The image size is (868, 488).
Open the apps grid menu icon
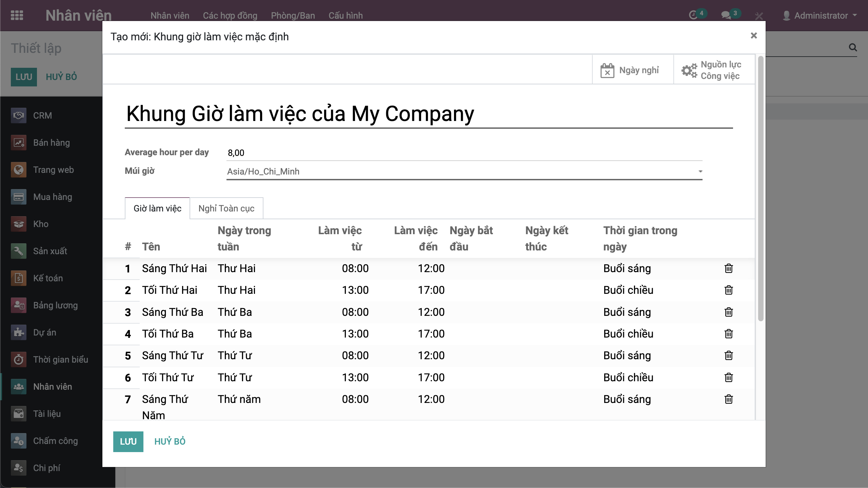(17, 16)
